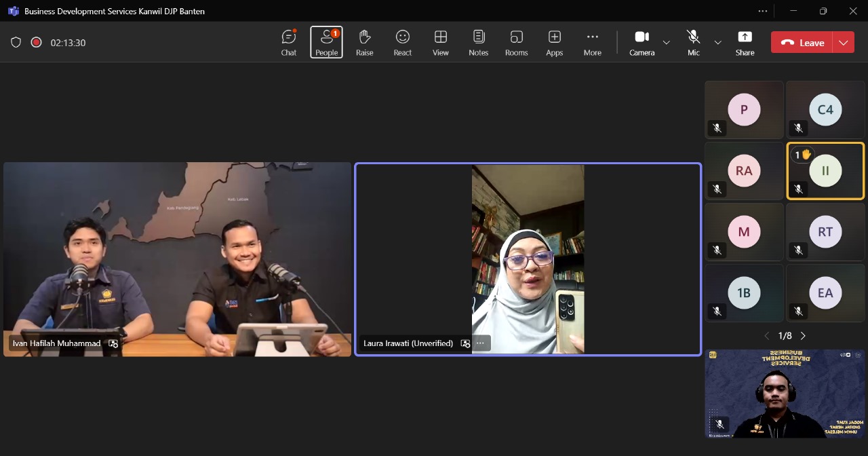The height and width of the screenshot is (456, 868).
Task: Expand the Mic options dropdown arrow
Action: (717, 43)
